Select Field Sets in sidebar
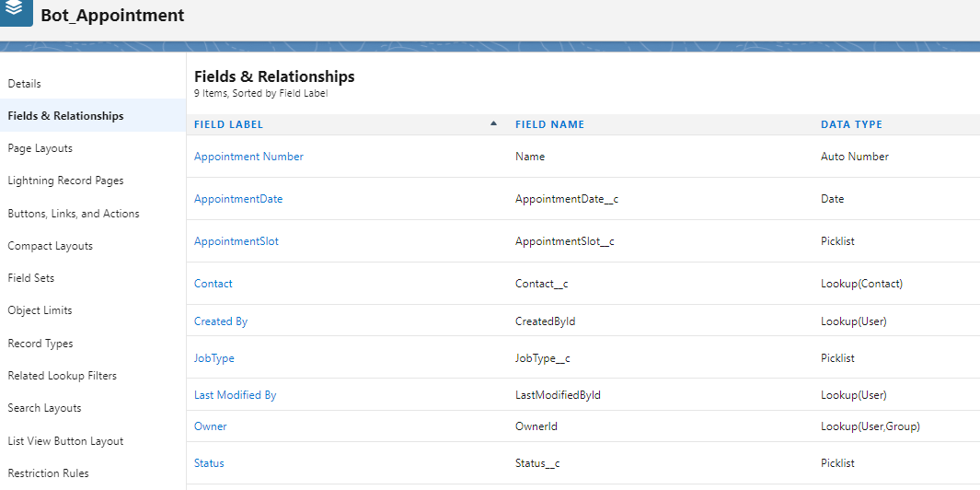This screenshot has height=490, width=980. [x=31, y=278]
